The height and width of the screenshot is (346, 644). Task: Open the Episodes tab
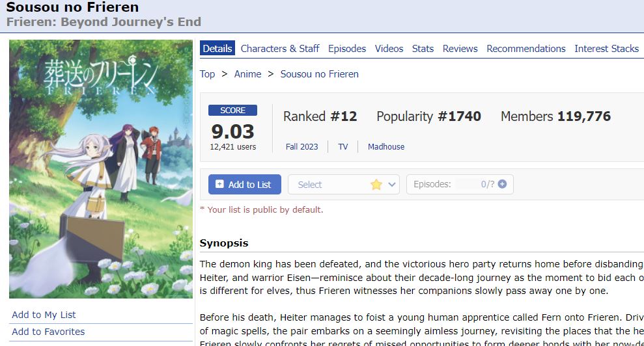[x=347, y=48]
